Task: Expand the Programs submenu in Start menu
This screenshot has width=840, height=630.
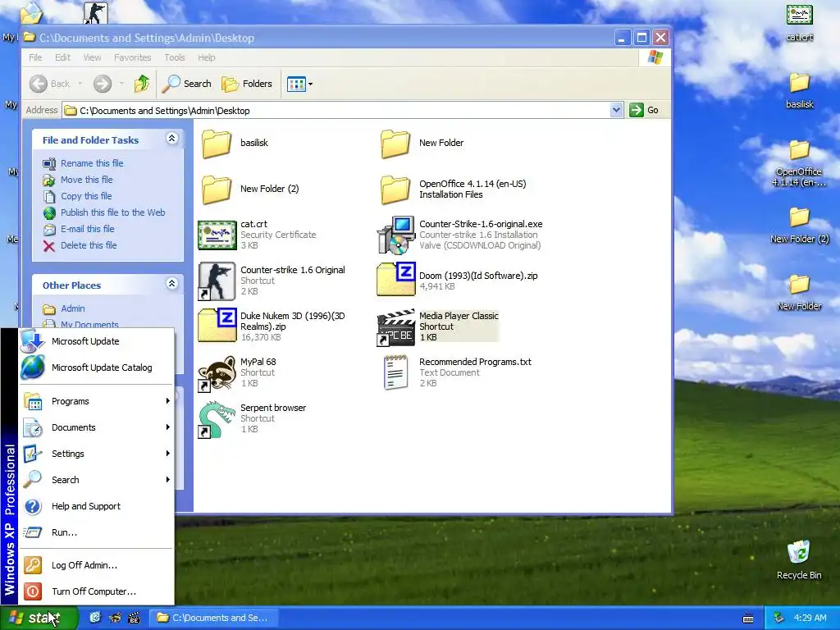Action: point(97,401)
